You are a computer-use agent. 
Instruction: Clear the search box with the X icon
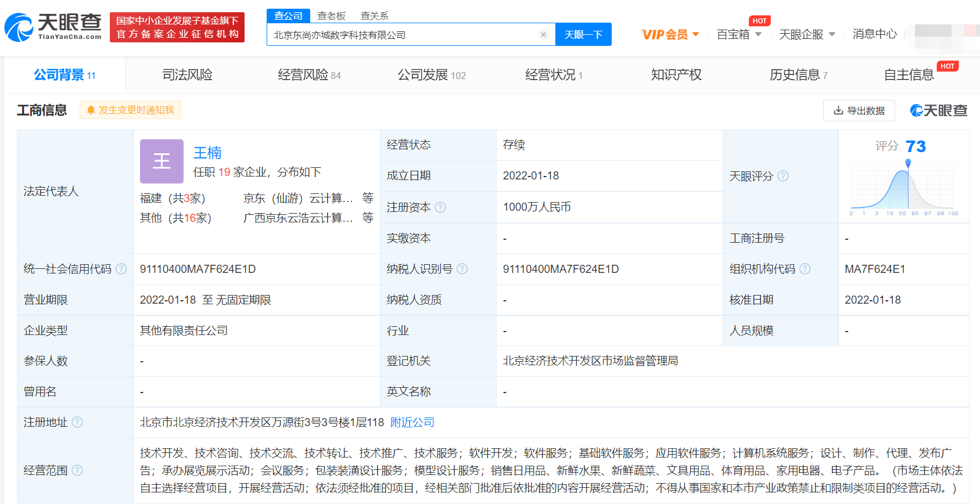pyautogui.click(x=543, y=35)
